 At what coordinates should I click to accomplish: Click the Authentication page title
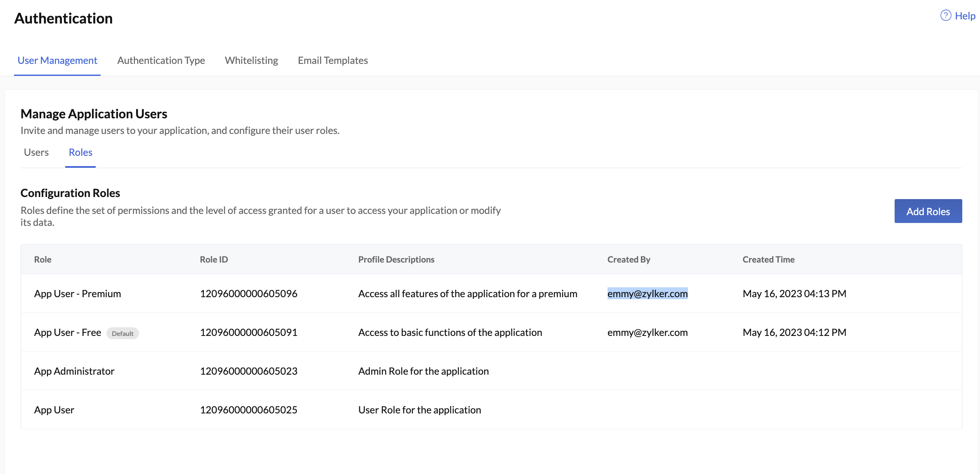[64, 19]
